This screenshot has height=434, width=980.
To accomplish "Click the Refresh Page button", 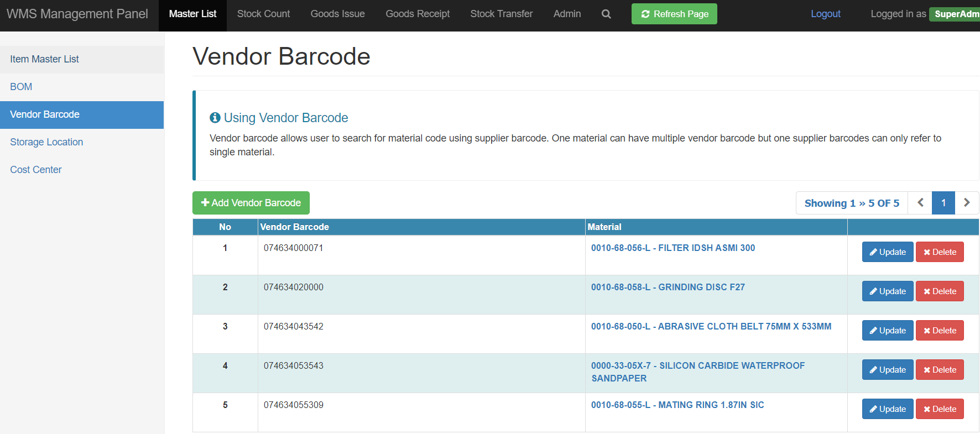I will tap(674, 14).
